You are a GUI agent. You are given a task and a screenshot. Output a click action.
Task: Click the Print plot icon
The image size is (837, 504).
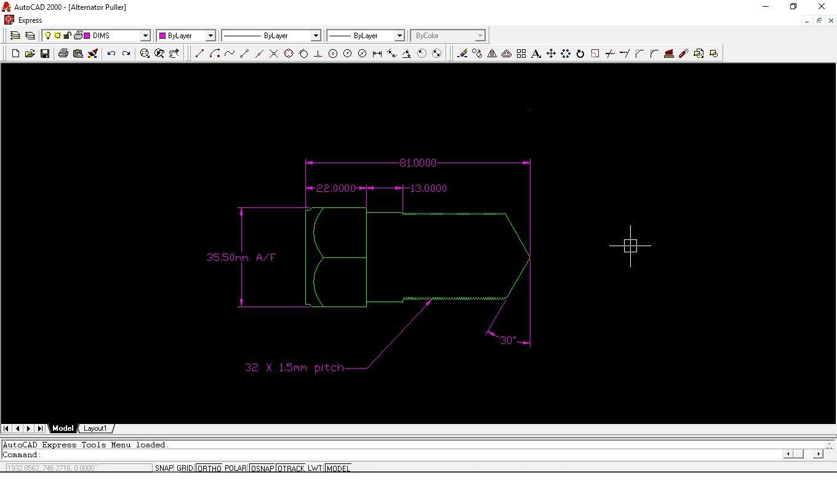tap(63, 54)
